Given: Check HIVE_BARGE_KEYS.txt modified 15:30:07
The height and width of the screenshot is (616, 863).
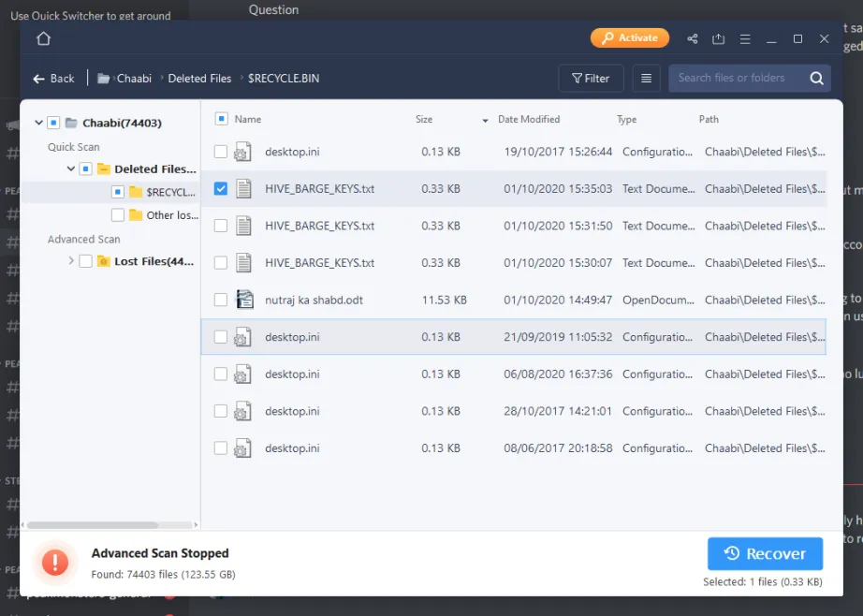Looking at the screenshot, I should pos(221,262).
